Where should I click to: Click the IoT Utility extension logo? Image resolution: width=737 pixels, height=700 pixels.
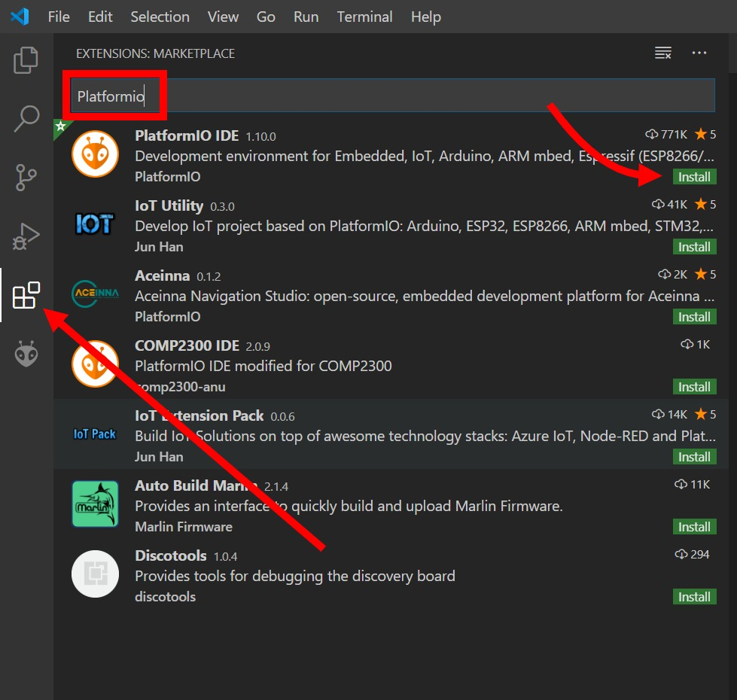95,224
